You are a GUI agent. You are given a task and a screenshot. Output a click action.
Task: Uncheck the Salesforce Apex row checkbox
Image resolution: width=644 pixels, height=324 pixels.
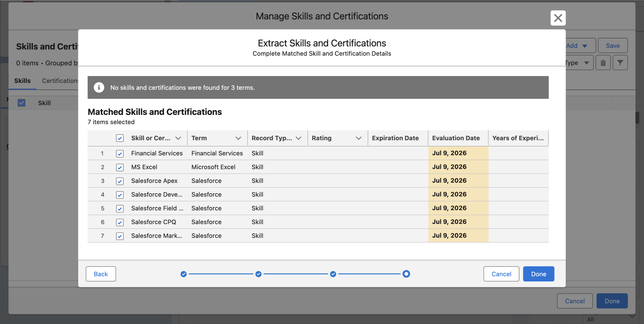[120, 181]
